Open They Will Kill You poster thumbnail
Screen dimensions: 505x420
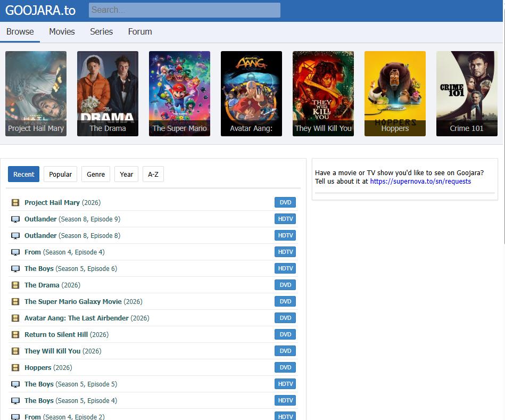(323, 94)
